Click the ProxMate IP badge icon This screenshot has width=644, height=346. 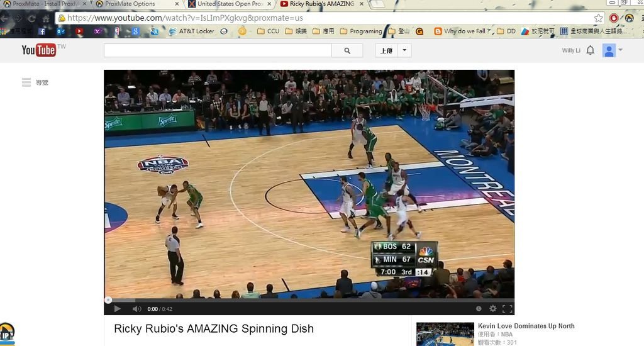7,333
